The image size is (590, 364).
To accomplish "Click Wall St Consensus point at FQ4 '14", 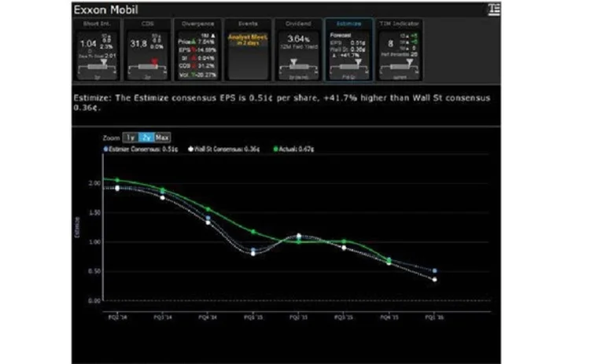I will [208, 222].
